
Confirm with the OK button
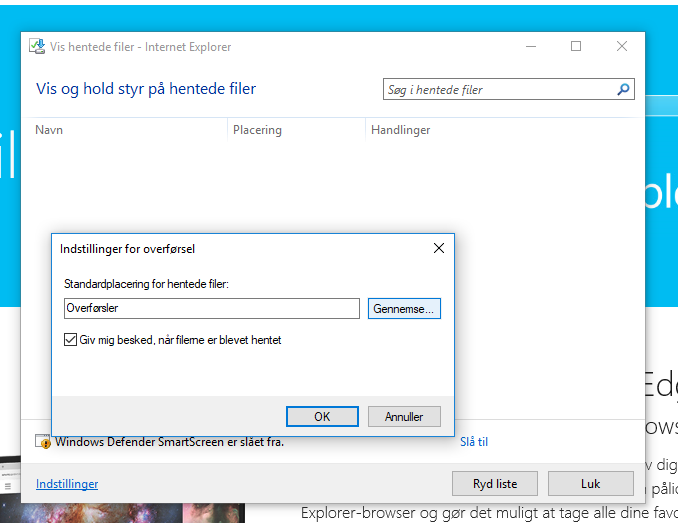point(322,416)
